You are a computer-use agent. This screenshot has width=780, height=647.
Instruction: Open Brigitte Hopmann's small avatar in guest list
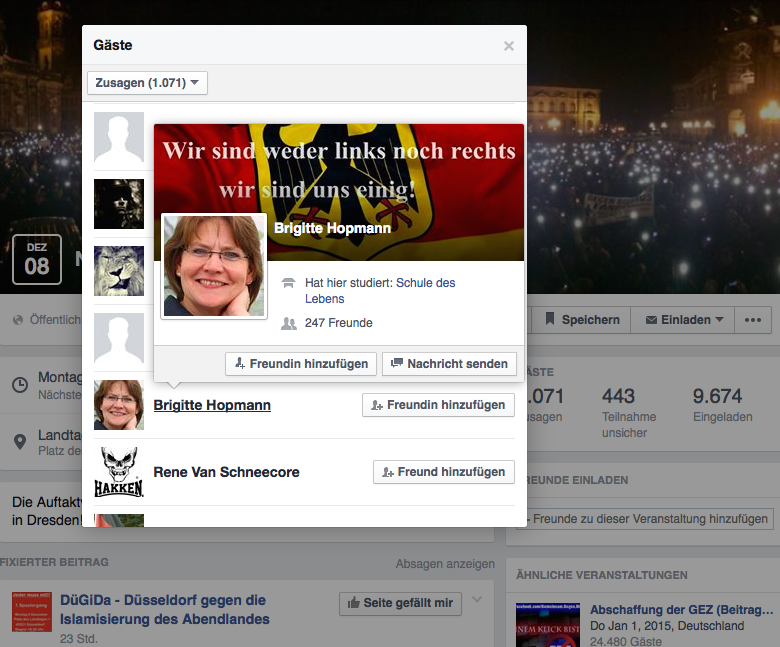tap(119, 405)
